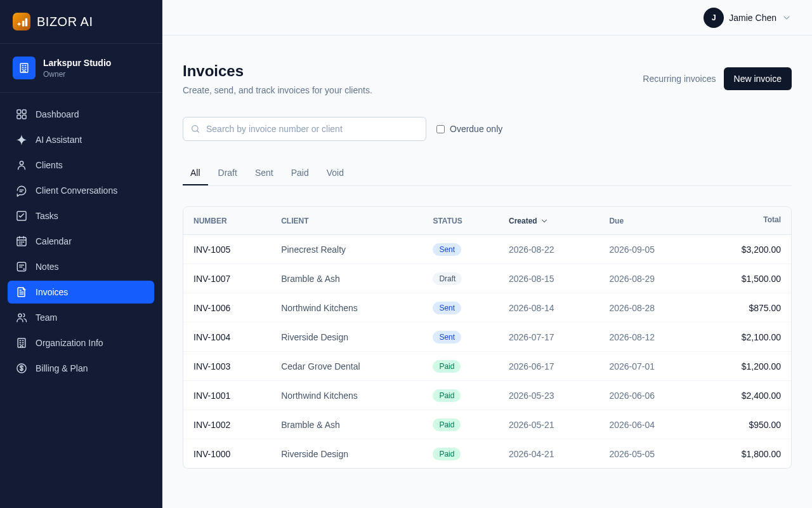Click the Invoices document icon

point(22,292)
